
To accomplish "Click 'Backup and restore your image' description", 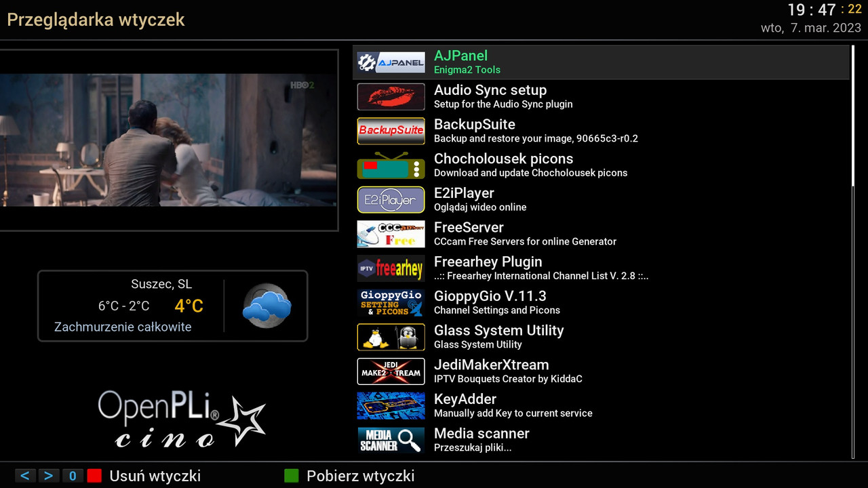I will (536, 138).
